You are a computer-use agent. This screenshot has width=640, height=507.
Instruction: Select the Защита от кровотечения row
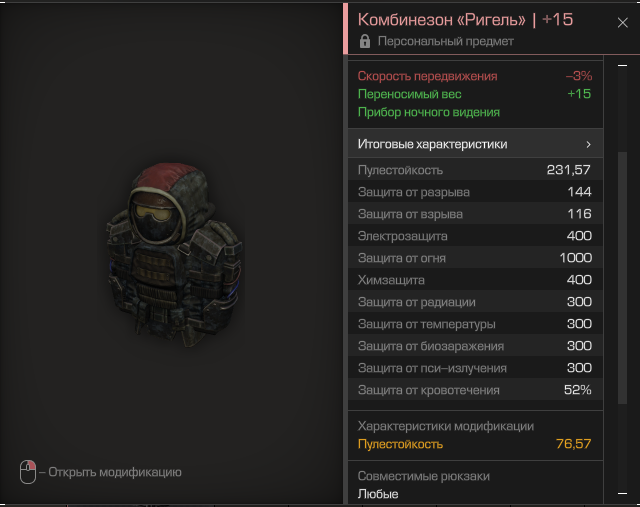476,390
